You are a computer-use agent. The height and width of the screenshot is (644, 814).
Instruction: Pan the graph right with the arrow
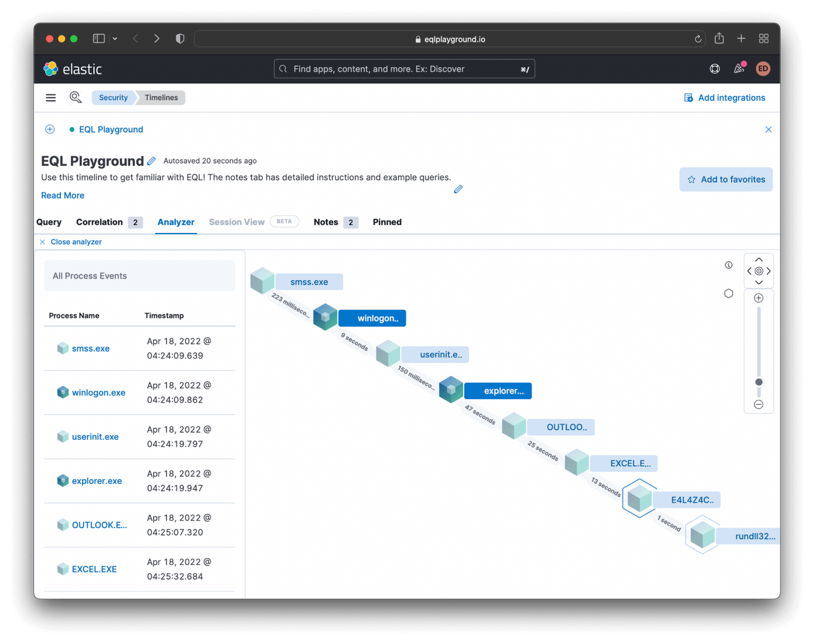coord(768,271)
